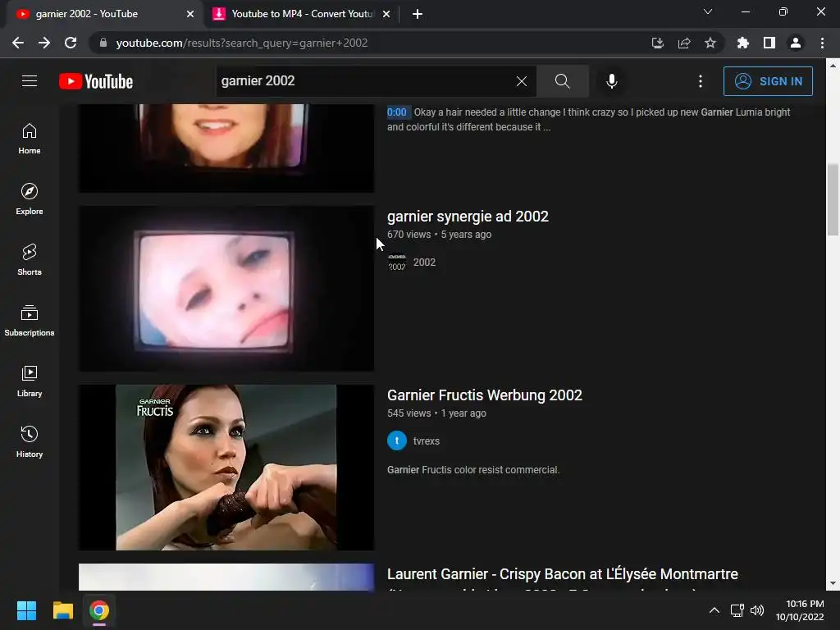
Task: Click the page vertical scrollbar thumb
Action: pyautogui.click(x=833, y=199)
